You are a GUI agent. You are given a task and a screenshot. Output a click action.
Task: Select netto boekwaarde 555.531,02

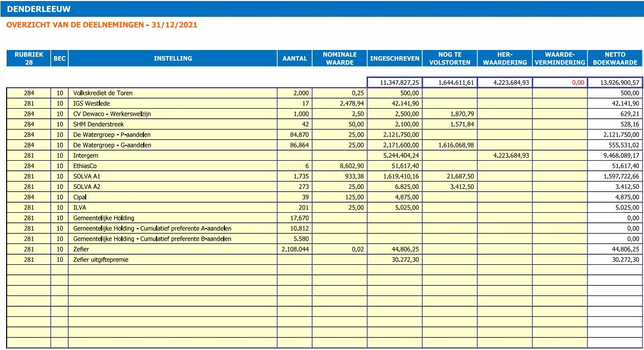pos(615,145)
